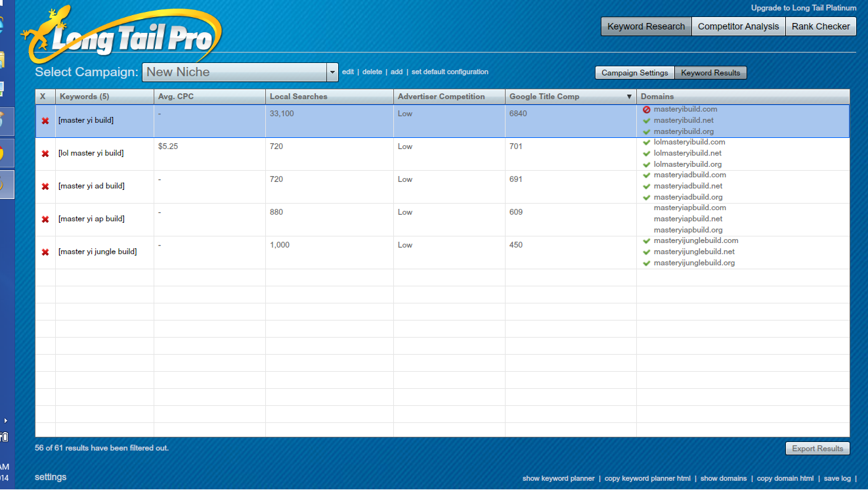Click checkmark beside masteryijunglebuild.org

coord(647,263)
